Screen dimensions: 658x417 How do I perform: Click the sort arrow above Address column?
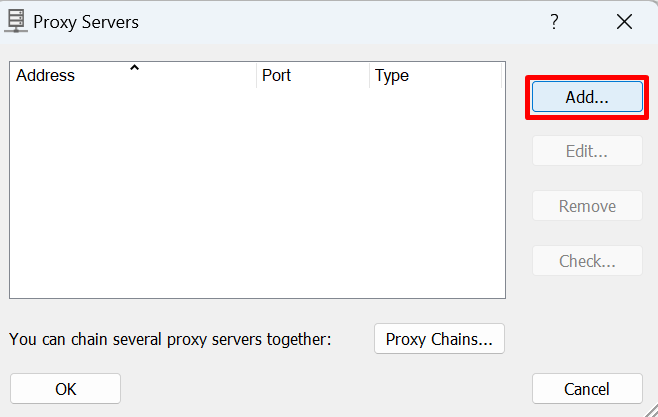(134, 67)
